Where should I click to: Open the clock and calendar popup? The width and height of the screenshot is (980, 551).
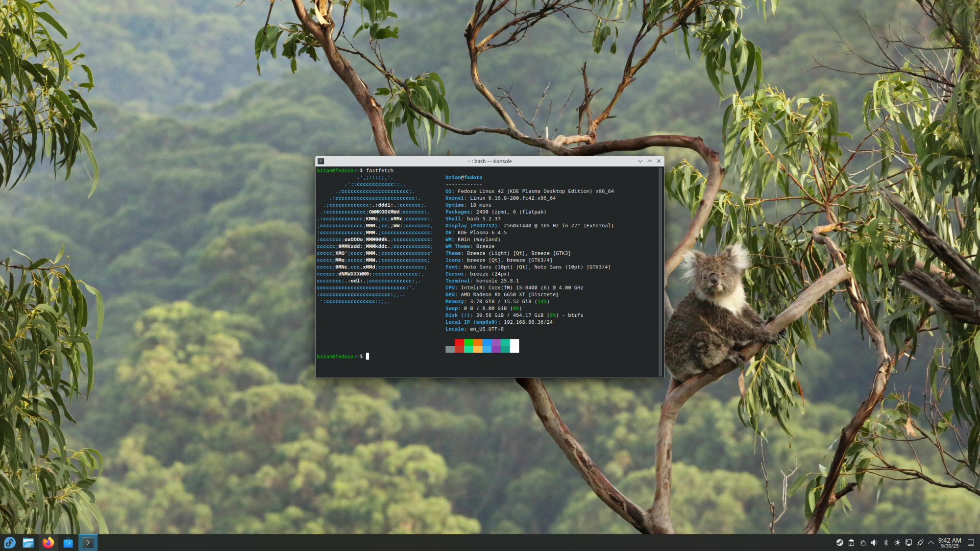950,543
